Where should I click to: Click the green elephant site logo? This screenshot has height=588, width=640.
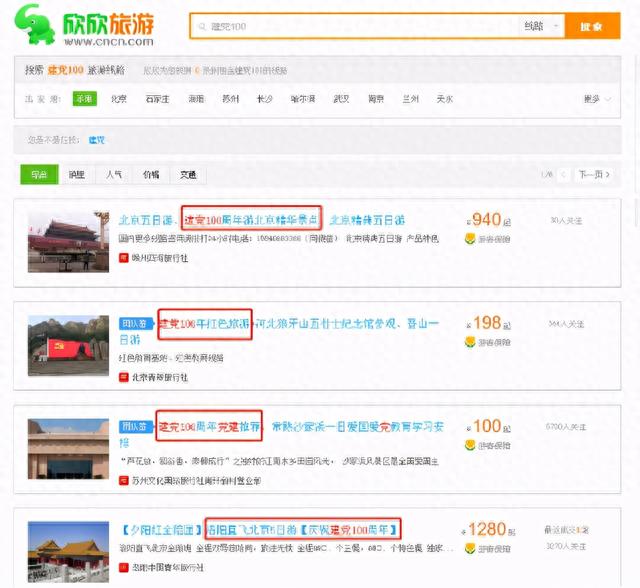[35, 24]
